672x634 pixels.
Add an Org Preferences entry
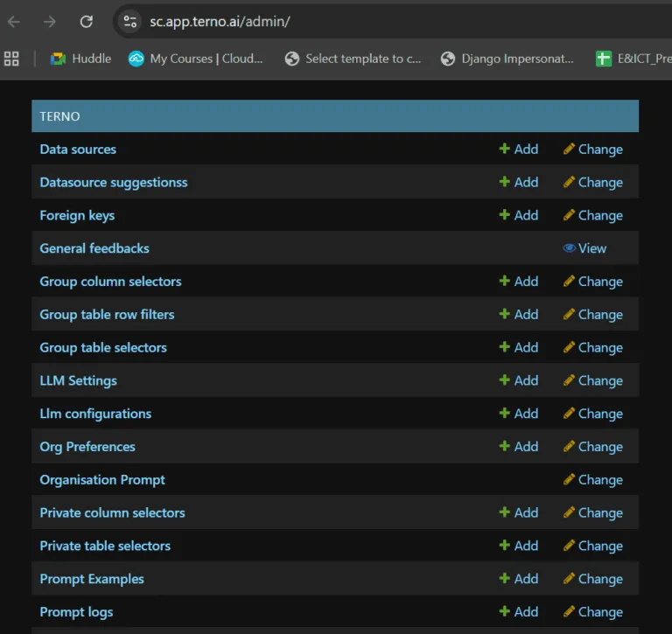coord(519,446)
